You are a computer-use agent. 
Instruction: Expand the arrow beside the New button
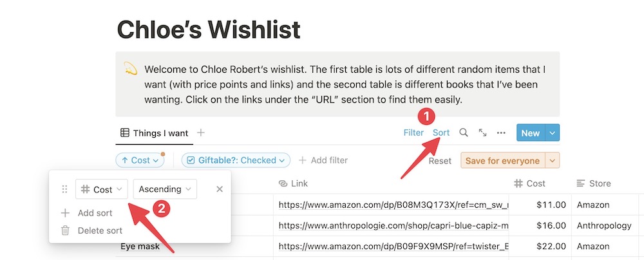point(553,133)
